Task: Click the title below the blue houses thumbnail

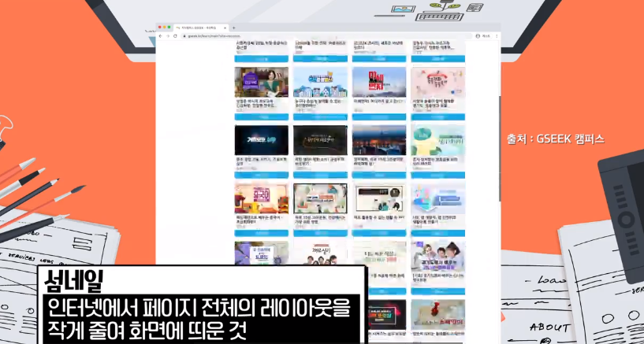Action: pos(319,102)
